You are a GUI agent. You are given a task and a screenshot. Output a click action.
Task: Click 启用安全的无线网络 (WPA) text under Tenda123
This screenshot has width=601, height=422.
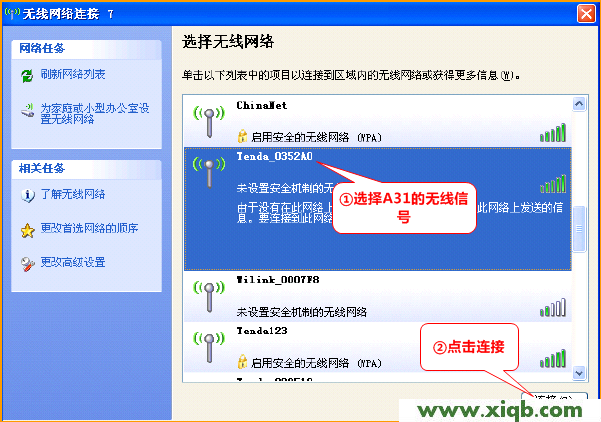click(316, 363)
